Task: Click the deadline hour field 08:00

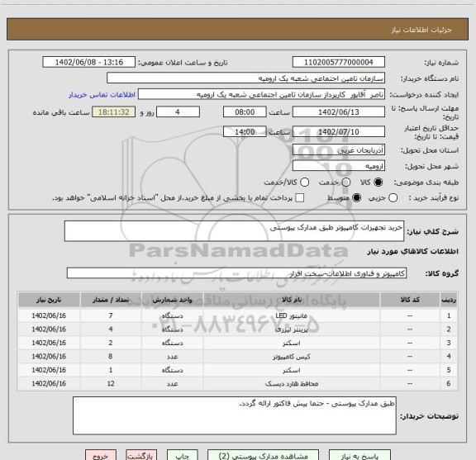Action: (x=245, y=112)
